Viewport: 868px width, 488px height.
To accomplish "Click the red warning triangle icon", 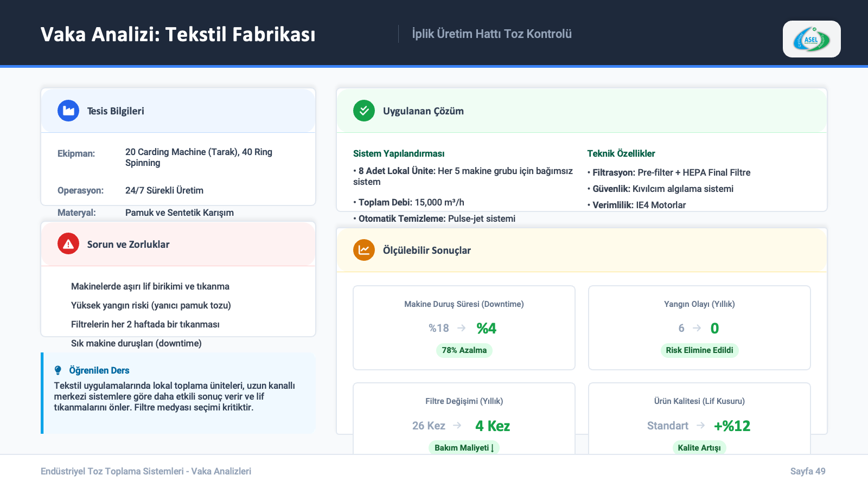I will (68, 245).
